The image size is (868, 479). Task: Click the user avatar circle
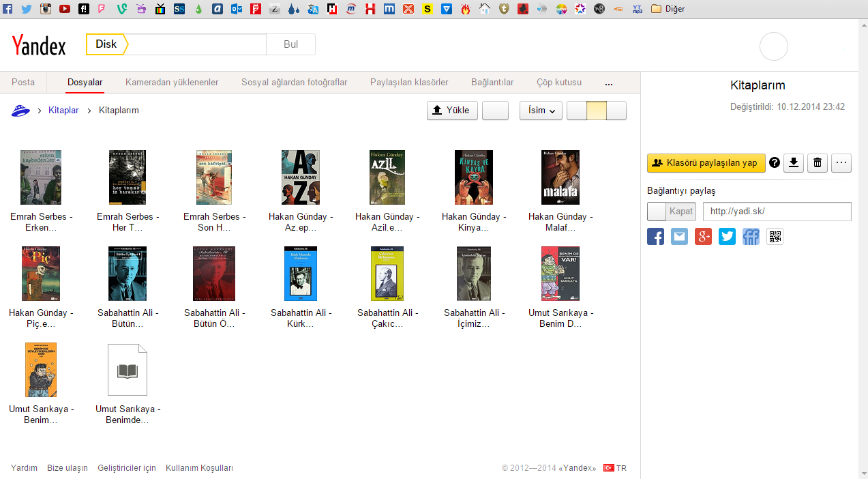tap(774, 46)
